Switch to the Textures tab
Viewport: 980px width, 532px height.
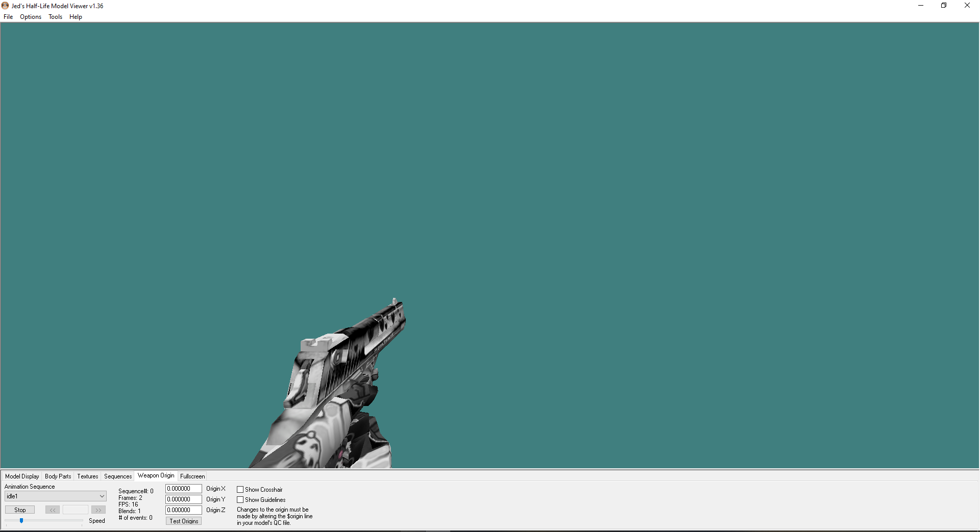[88, 476]
